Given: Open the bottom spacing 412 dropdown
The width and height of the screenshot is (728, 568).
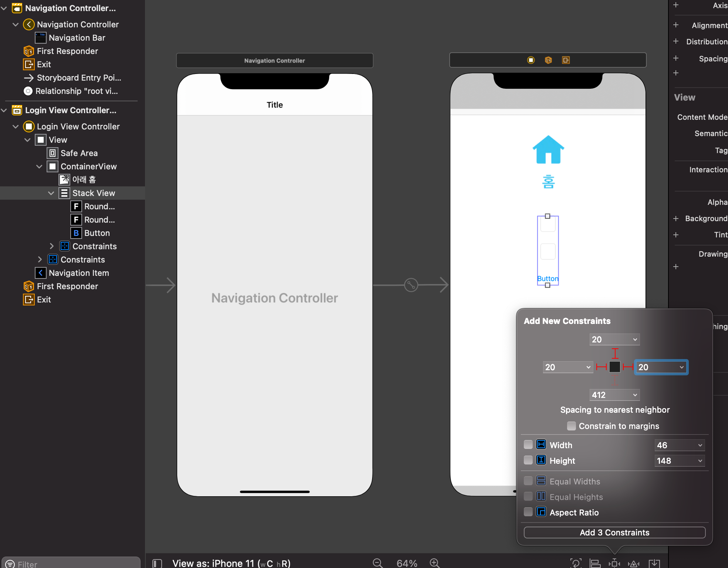Looking at the screenshot, I should [x=635, y=395].
